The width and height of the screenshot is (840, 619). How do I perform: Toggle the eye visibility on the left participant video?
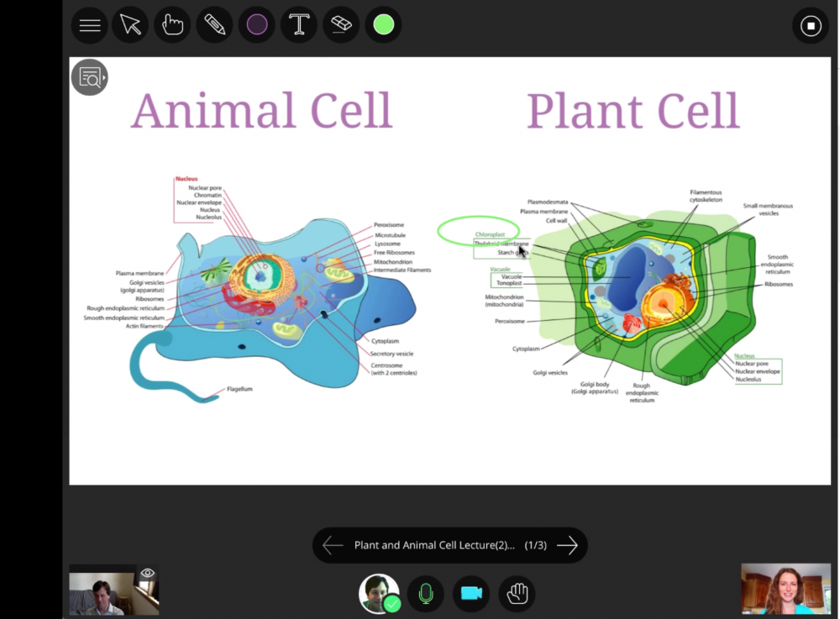coord(149,572)
